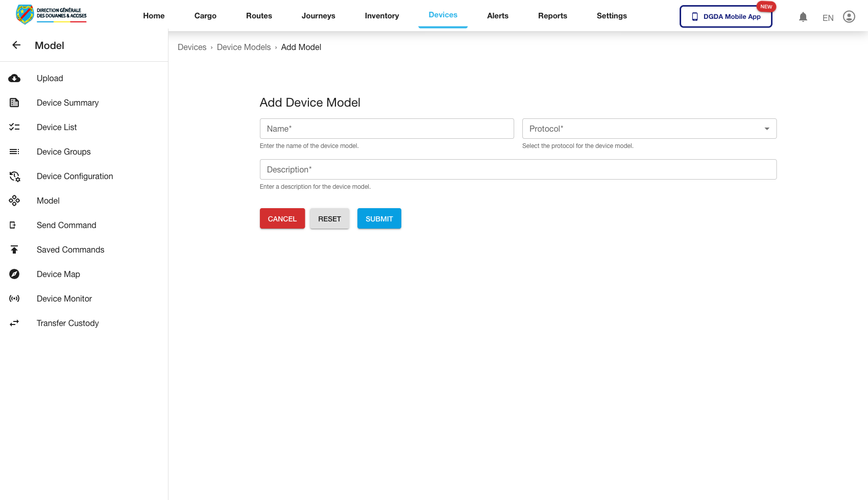Select the Upload icon in the sidebar

[14, 78]
